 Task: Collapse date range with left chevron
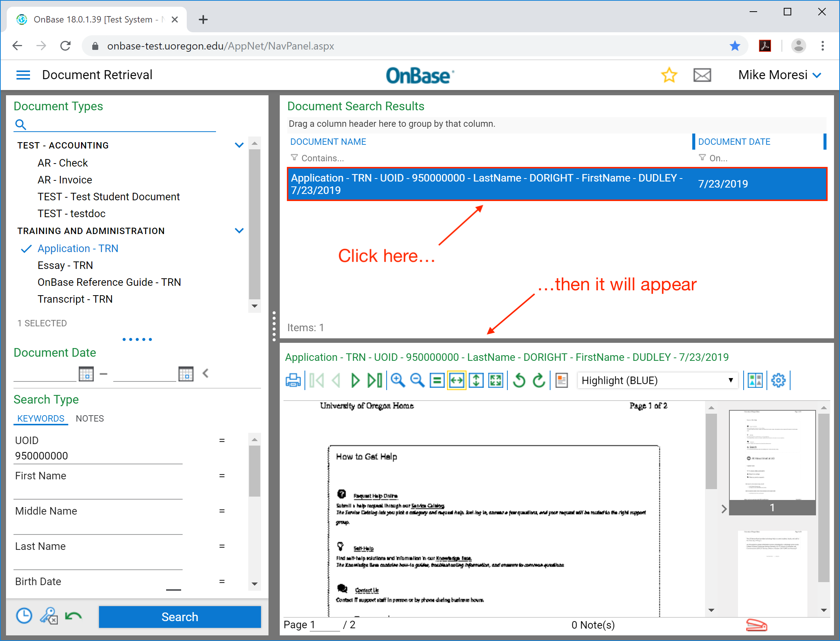pos(205,373)
